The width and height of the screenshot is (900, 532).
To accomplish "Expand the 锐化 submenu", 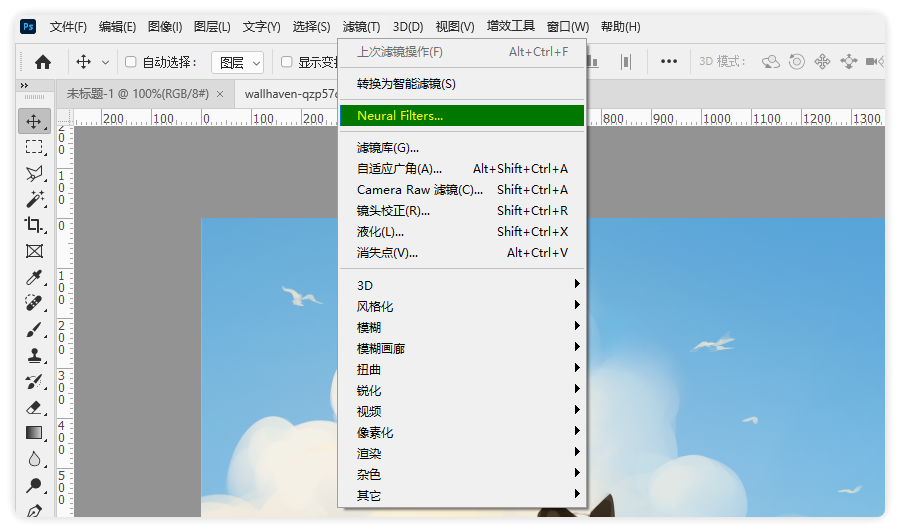I will click(461, 390).
